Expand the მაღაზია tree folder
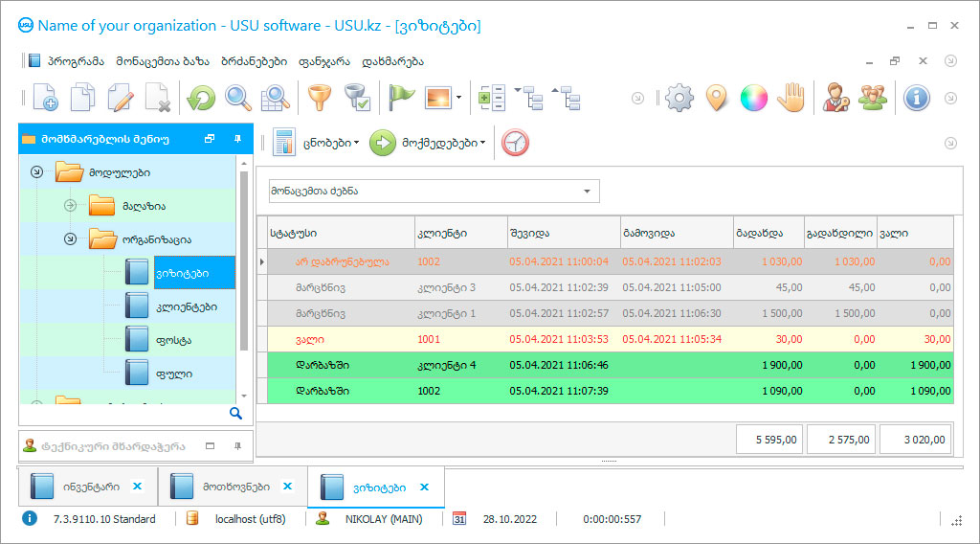Screen dimensions: 980x544 tap(70, 205)
